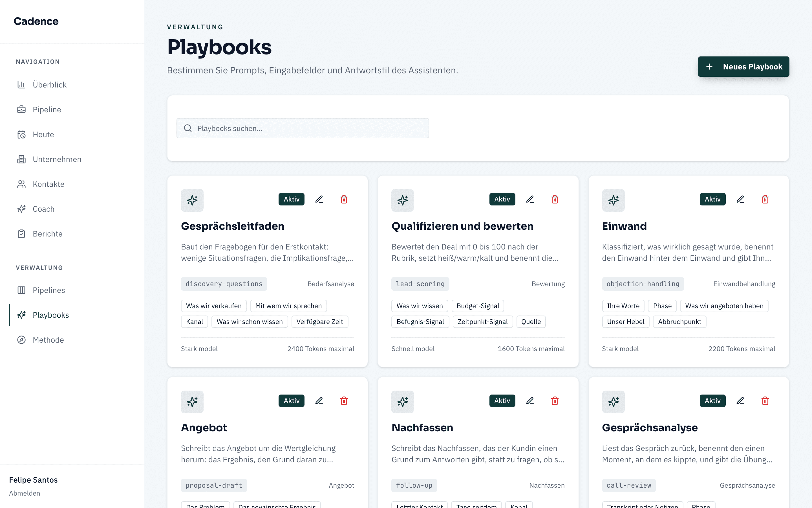
Task: Click the proposal-draft slug tag
Action: (214, 485)
